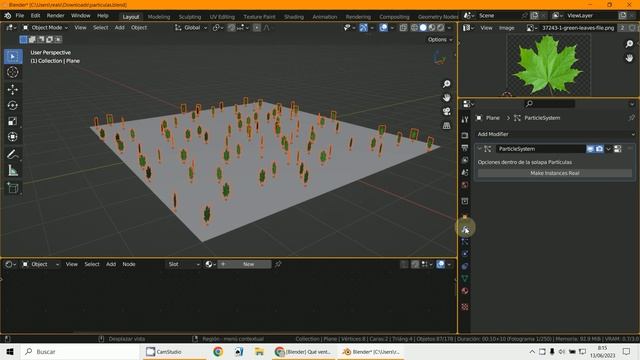Image resolution: width=640 pixels, height=360 pixels.
Task: Open the Physics properties tab
Action: click(x=465, y=254)
